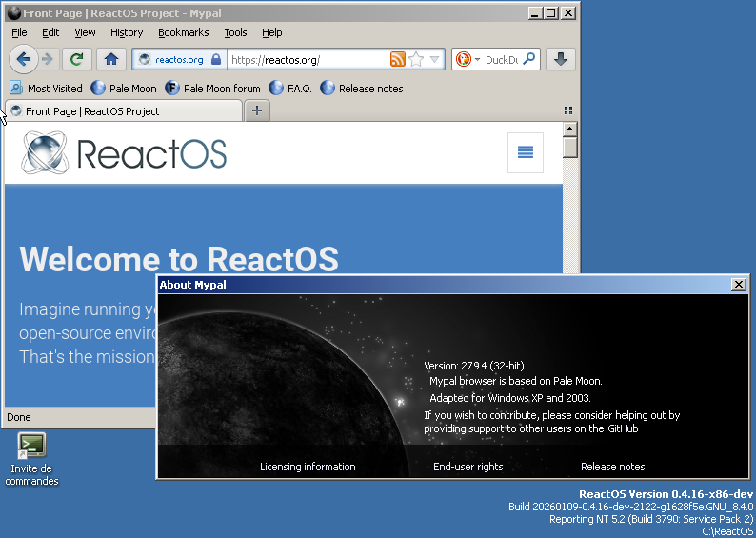Screen dimensions: 756x538
Task: Click the Back navigation arrow
Action: [x=24, y=59]
